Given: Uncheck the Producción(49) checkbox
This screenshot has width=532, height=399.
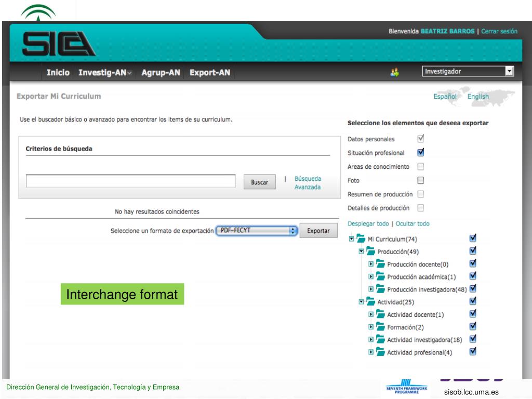Looking at the screenshot, I should click(x=473, y=251).
